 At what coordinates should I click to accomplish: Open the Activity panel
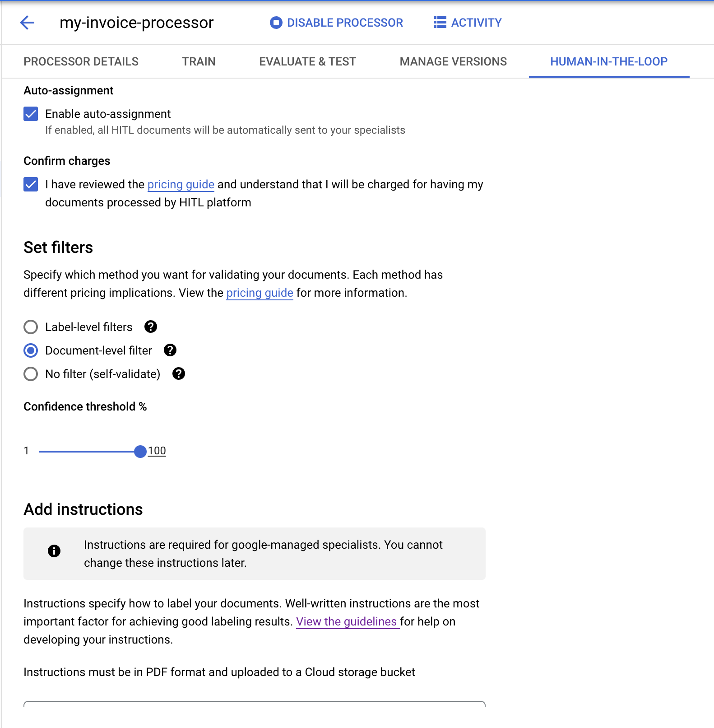click(468, 23)
